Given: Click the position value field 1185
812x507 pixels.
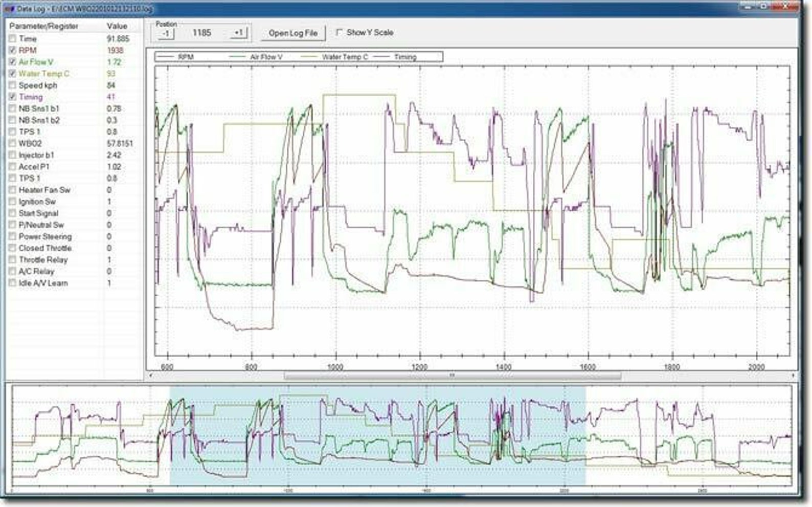Looking at the screenshot, I should click(x=201, y=33).
